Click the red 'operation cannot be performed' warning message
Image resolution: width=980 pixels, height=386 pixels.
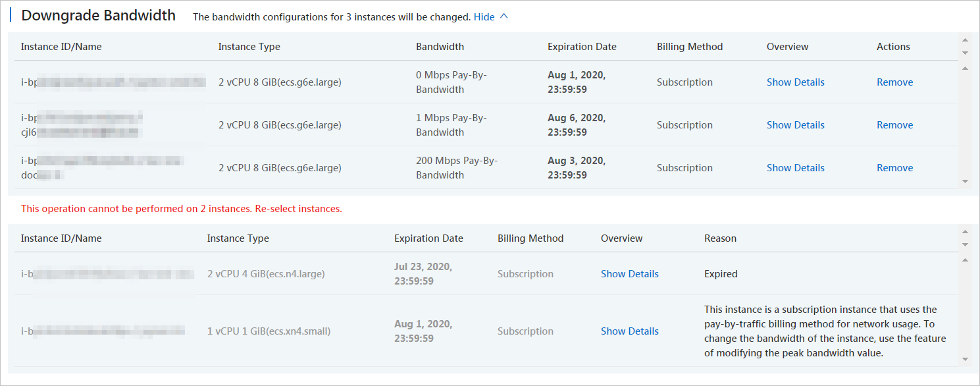(x=182, y=209)
